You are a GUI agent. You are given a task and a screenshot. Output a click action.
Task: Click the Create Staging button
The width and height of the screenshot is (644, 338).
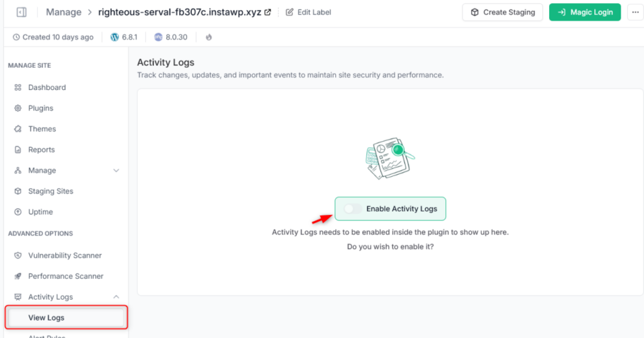coord(502,13)
